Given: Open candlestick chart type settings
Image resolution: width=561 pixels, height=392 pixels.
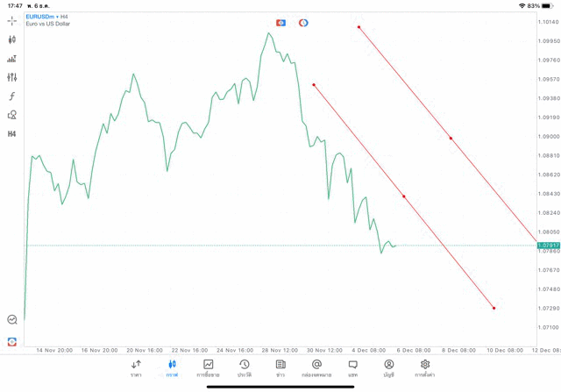Looking at the screenshot, I should pos(12,39).
